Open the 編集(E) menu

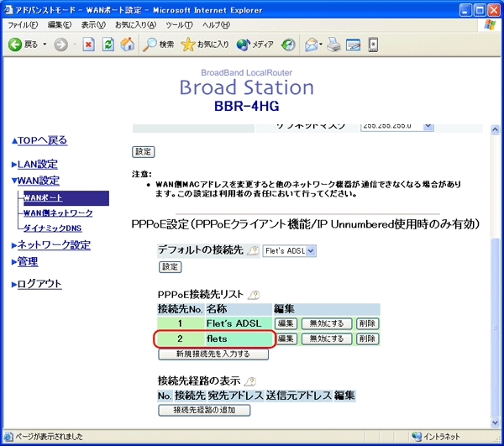click(60, 24)
